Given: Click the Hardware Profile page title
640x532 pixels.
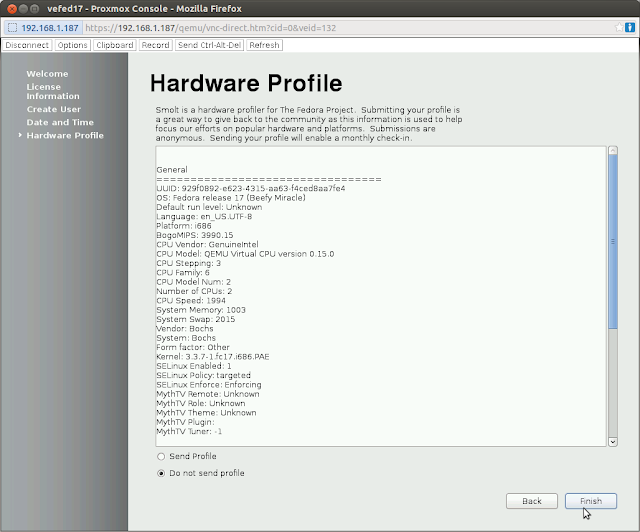Looking at the screenshot, I should [x=246, y=83].
